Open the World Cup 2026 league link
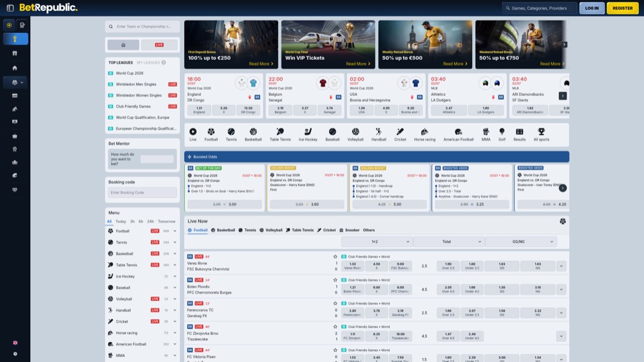 tap(129, 73)
